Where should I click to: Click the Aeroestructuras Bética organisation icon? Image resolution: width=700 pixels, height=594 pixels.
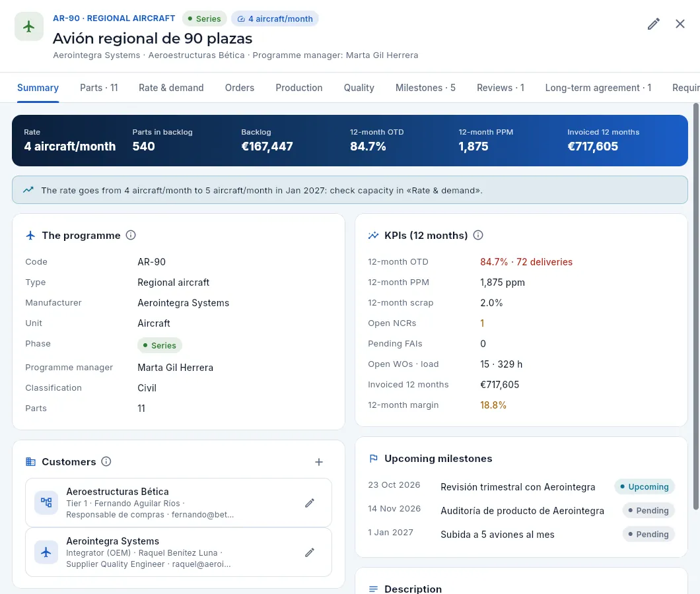pos(46,503)
